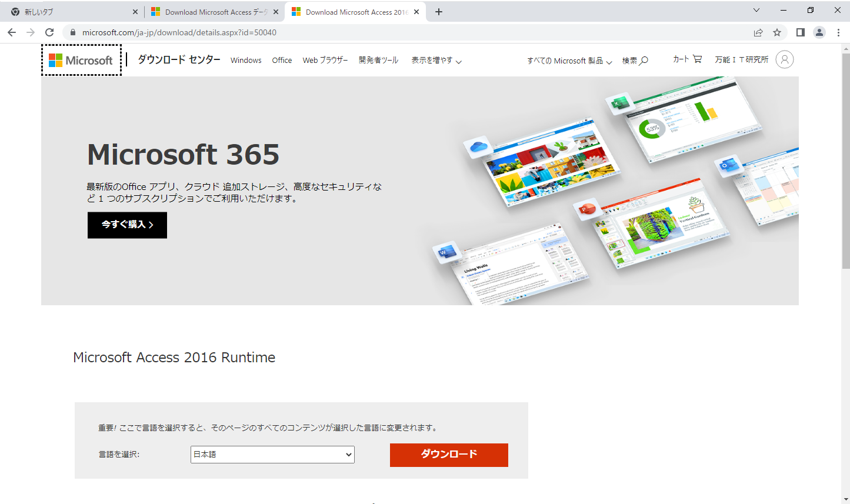Screen dimensions: 850x504
Task: Toggle the browser side panel icon
Action: [x=800, y=32]
